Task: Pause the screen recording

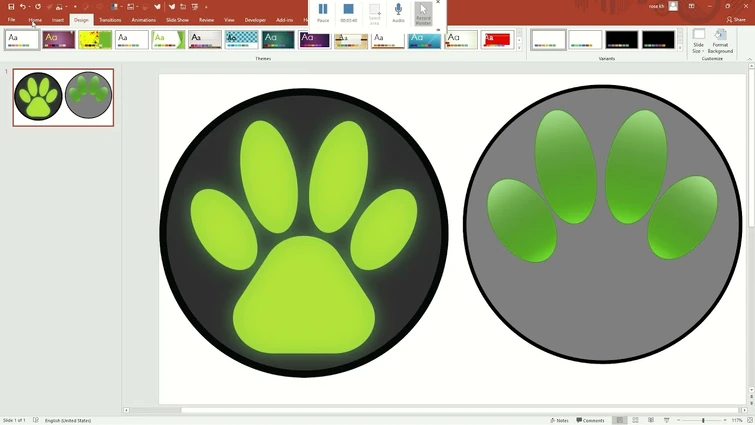Action: click(x=323, y=13)
